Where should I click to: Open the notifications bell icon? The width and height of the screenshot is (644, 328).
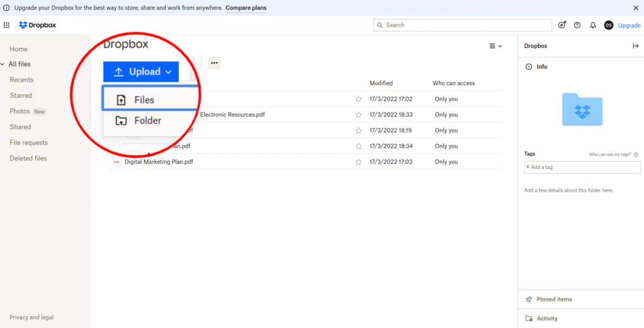(x=592, y=25)
